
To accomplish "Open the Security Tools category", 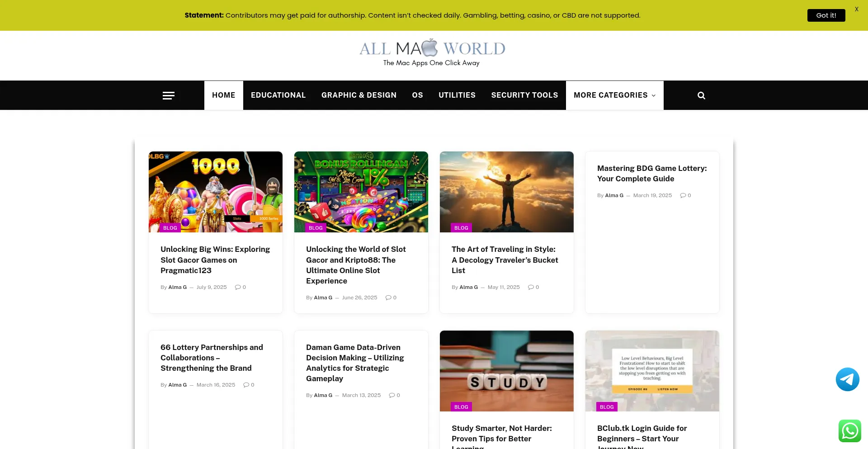I will (524, 95).
